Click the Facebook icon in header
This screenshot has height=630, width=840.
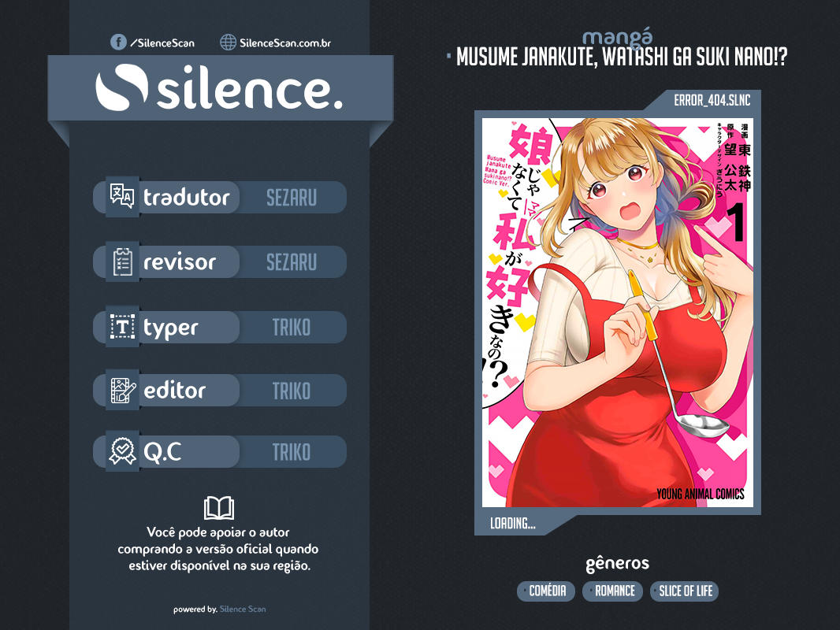118,43
